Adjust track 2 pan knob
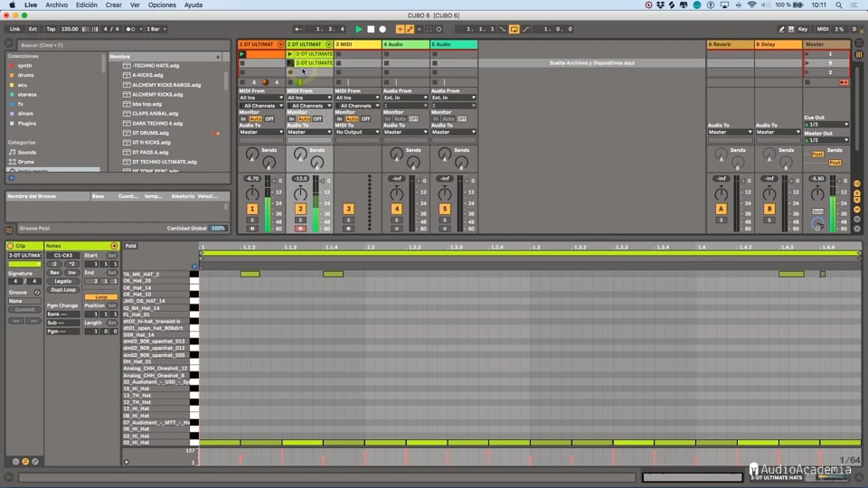The height and width of the screenshot is (488, 868). (x=300, y=193)
